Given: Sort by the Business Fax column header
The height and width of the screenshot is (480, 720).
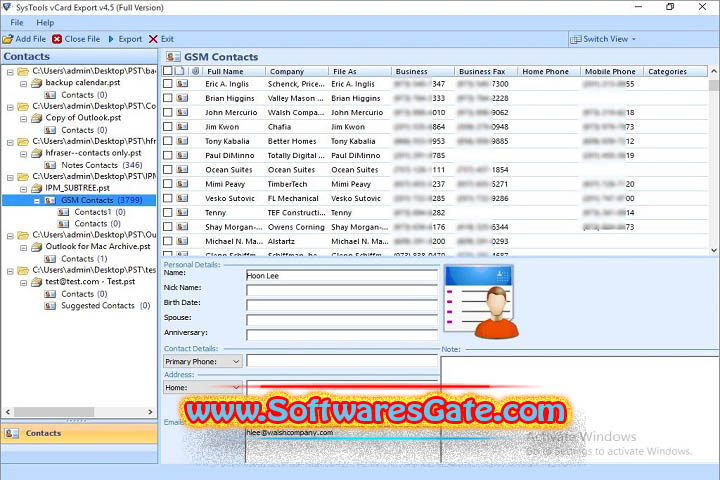Looking at the screenshot, I should tap(485, 71).
